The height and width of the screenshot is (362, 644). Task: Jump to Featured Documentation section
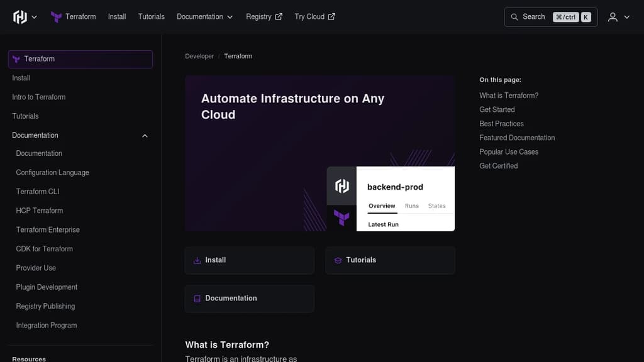(x=517, y=138)
